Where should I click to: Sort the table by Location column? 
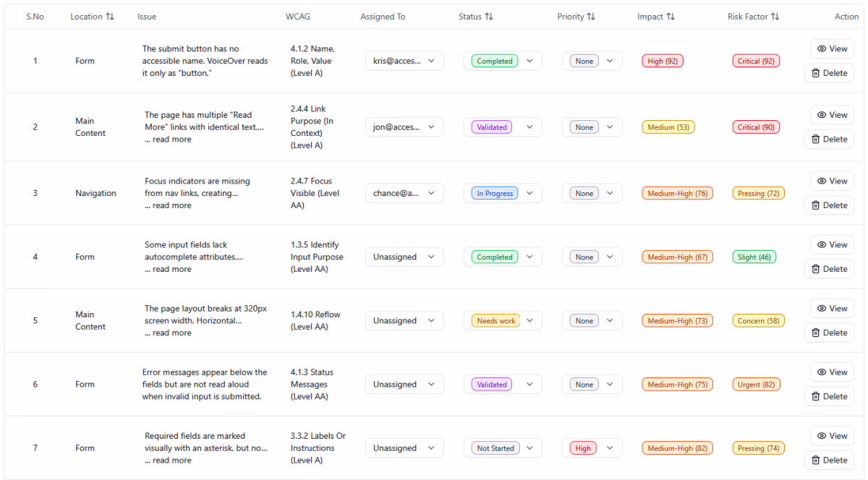click(x=109, y=17)
